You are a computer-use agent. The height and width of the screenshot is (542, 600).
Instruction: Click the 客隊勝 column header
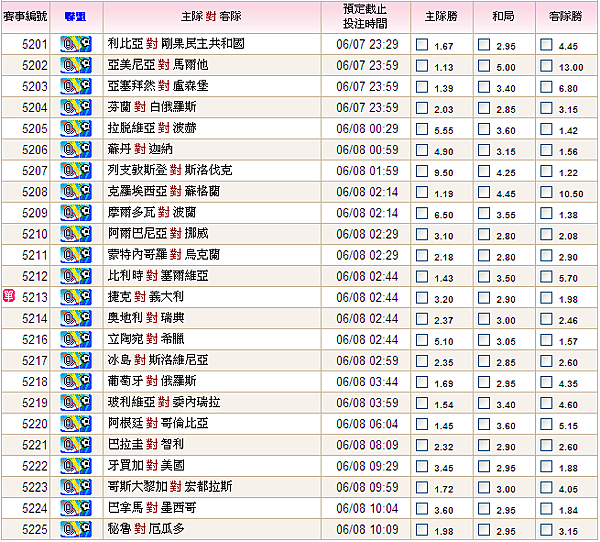(566, 16)
